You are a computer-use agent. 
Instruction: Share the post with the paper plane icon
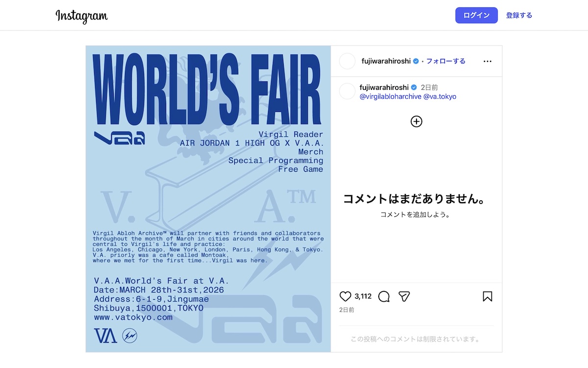tap(404, 296)
